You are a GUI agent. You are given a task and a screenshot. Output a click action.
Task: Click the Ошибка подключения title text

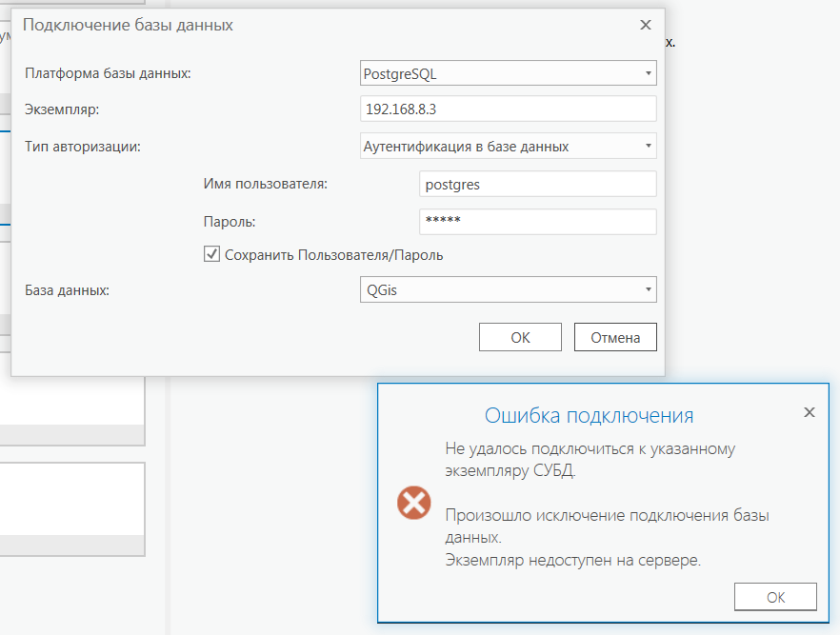(x=589, y=415)
